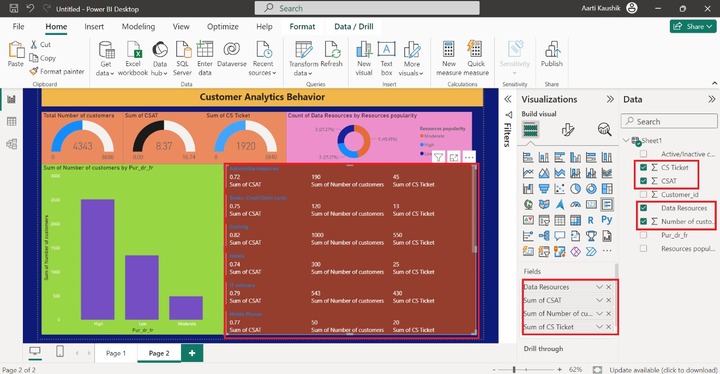Add a new page with plus button
The image size is (720, 374).
click(x=192, y=353)
